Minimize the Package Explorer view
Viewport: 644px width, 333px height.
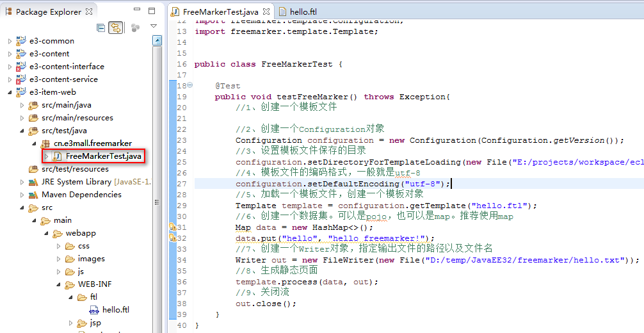pos(137,10)
